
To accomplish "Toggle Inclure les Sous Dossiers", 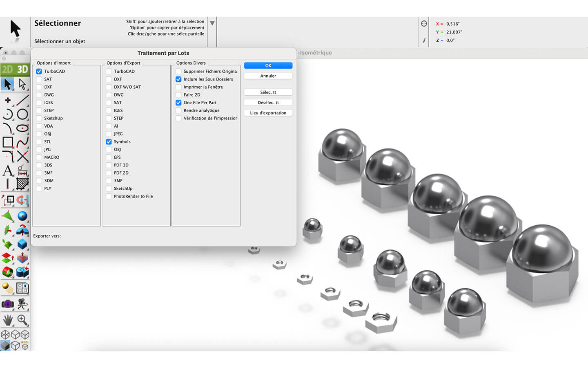I will 178,79.
